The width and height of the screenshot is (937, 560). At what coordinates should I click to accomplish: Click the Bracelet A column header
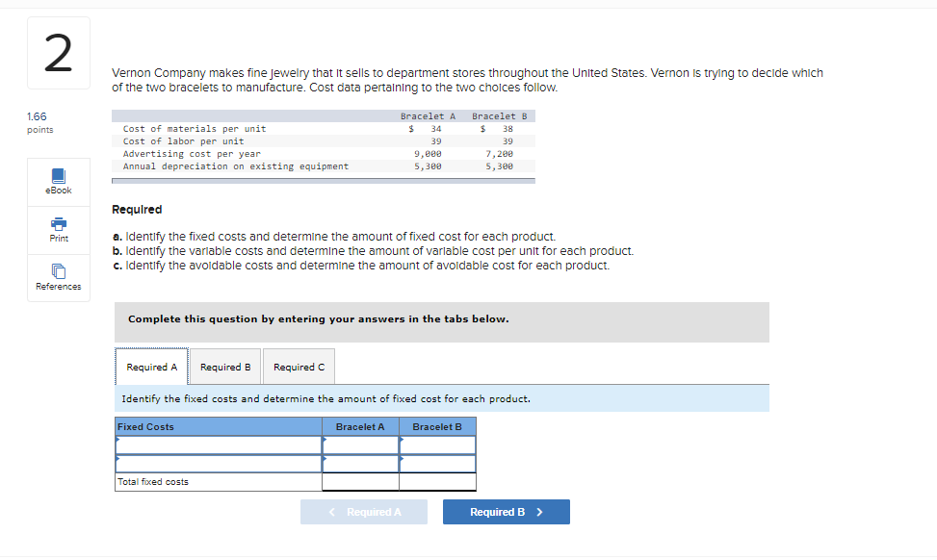click(x=360, y=426)
